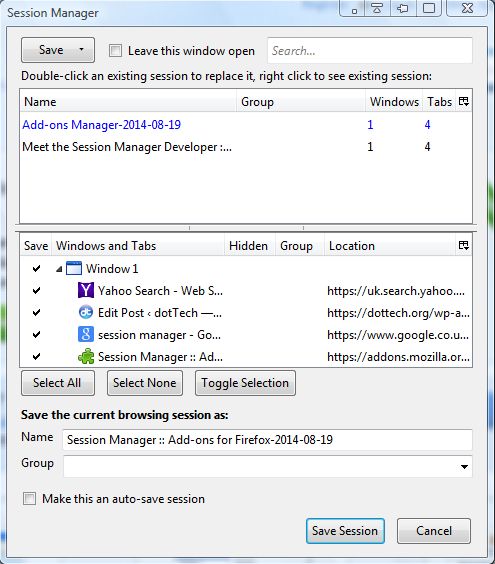
Task: Click the Save Session button
Action: pos(345,531)
